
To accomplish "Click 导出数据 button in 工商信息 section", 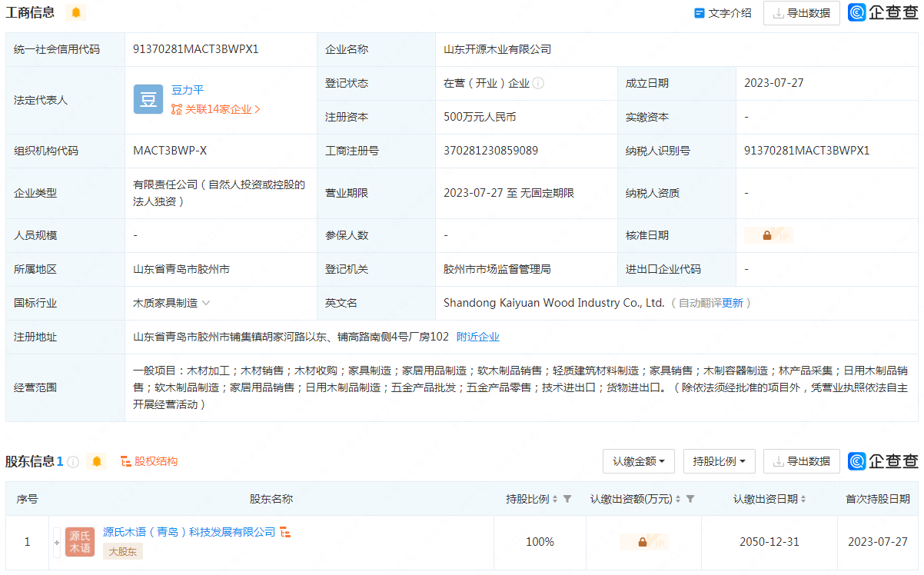I will [801, 13].
